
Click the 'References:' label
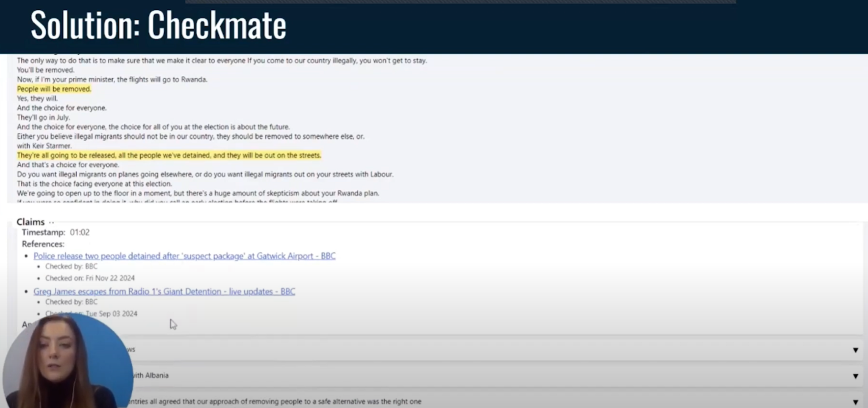[43, 244]
